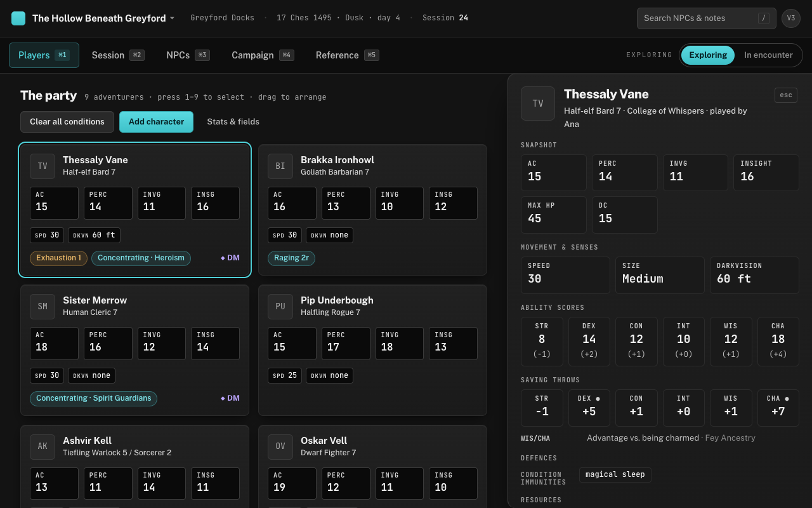Screen dimensions: 812x508
Task: Open the Players tab
Action: pos(44,55)
